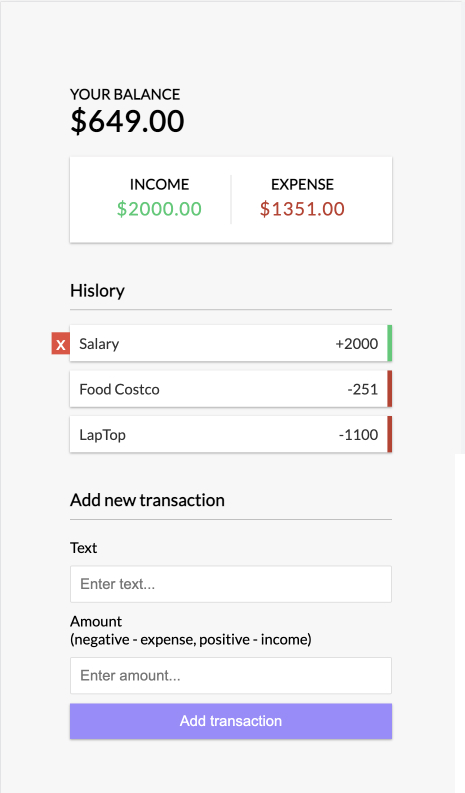Click the +2000 amount in Salary row
This screenshot has height=793, width=465.
coord(356,344)
